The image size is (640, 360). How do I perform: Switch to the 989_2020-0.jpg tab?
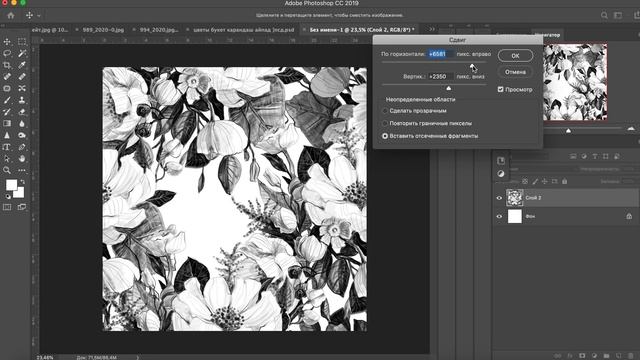[x=103, y=30]
